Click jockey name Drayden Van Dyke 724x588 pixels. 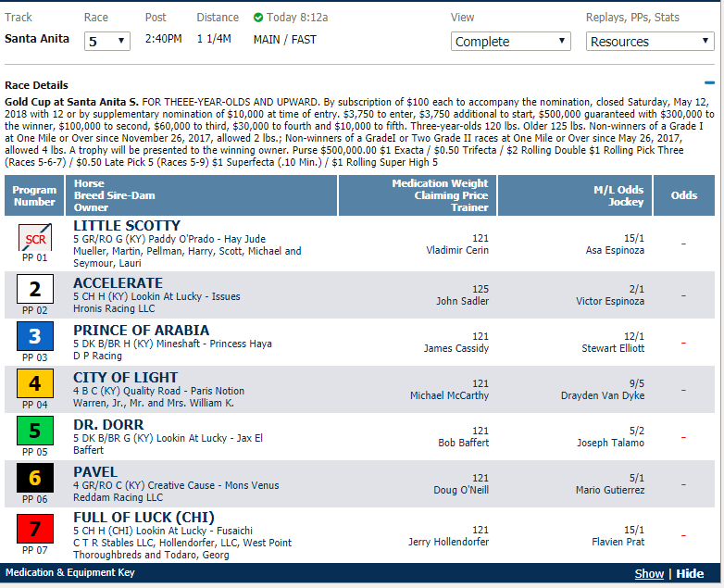click(x=603, y=395)
